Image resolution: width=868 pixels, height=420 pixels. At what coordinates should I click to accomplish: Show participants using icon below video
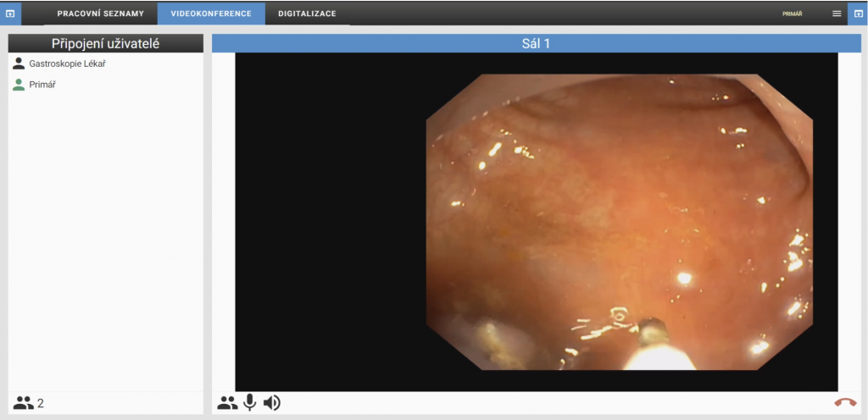click(227, 403)
